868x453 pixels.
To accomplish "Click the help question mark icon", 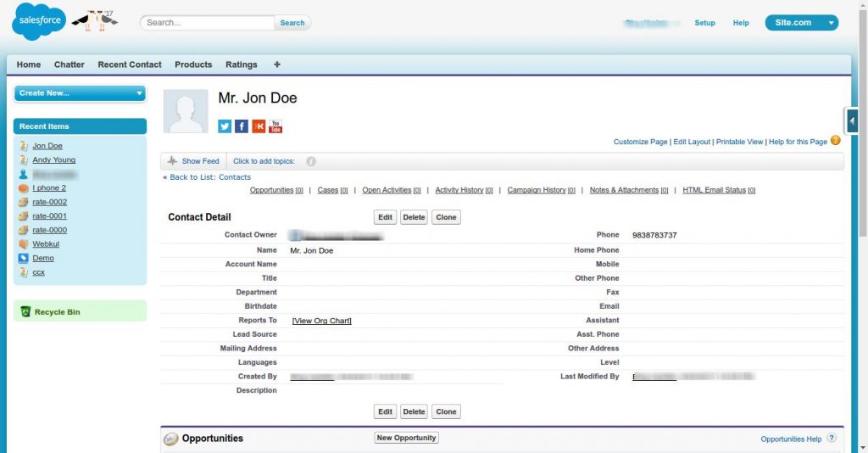I will [x=836, y=141].
